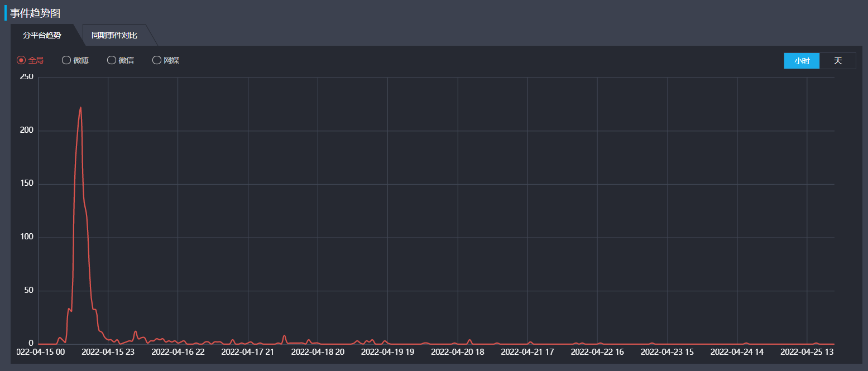Click x-axis label 2022-04-22 16
The image size is (868, 371).
pos(597,352)
